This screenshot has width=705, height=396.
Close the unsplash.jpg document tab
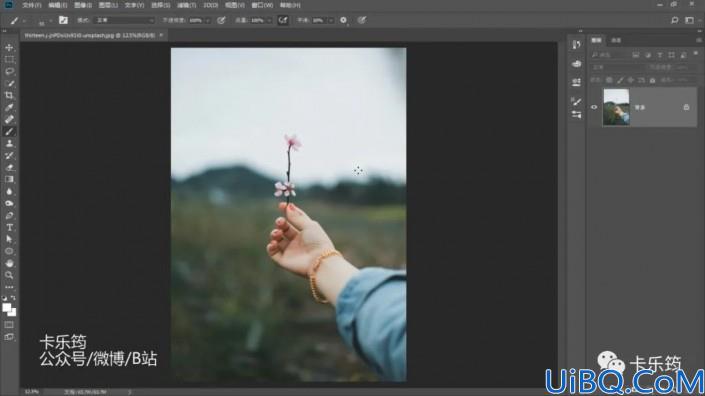pyautogui.click(x=161, y=35)
